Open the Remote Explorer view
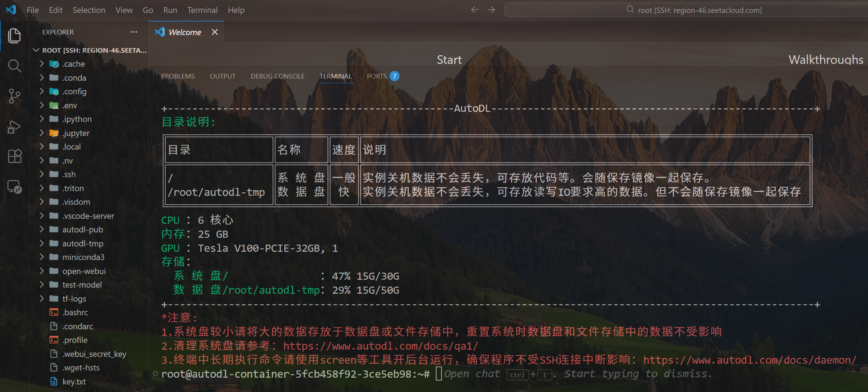 point(14,186)
